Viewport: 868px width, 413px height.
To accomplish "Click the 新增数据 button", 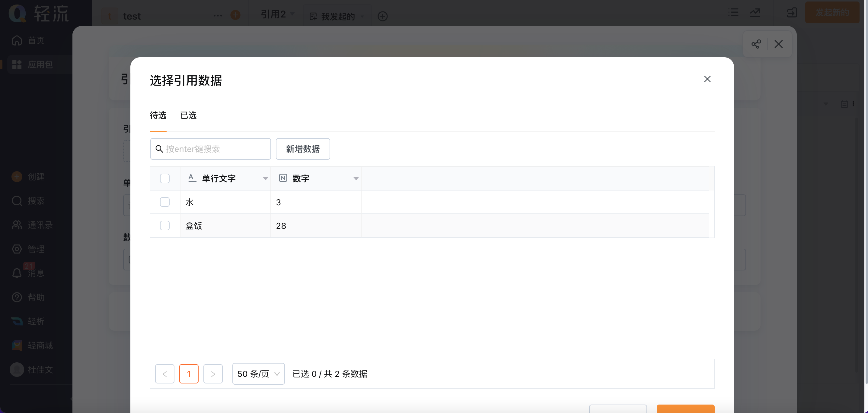I will pyautogui.click(x=303, y=149).
